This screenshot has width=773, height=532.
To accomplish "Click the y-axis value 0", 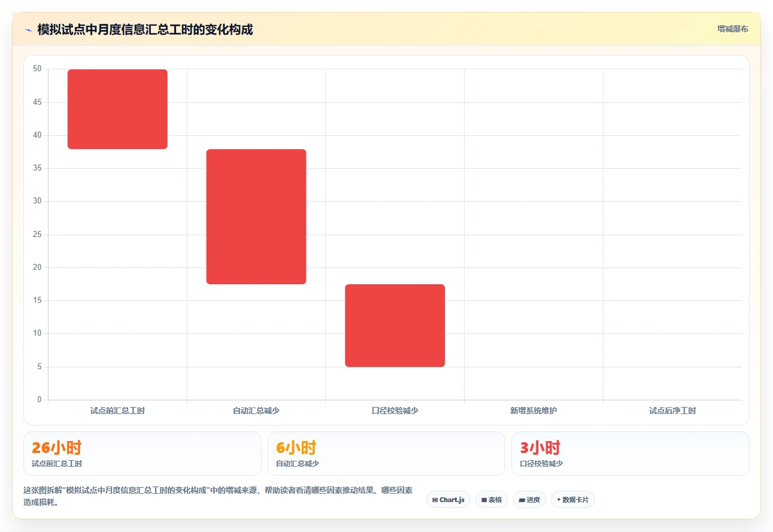I will pos(40,400).
